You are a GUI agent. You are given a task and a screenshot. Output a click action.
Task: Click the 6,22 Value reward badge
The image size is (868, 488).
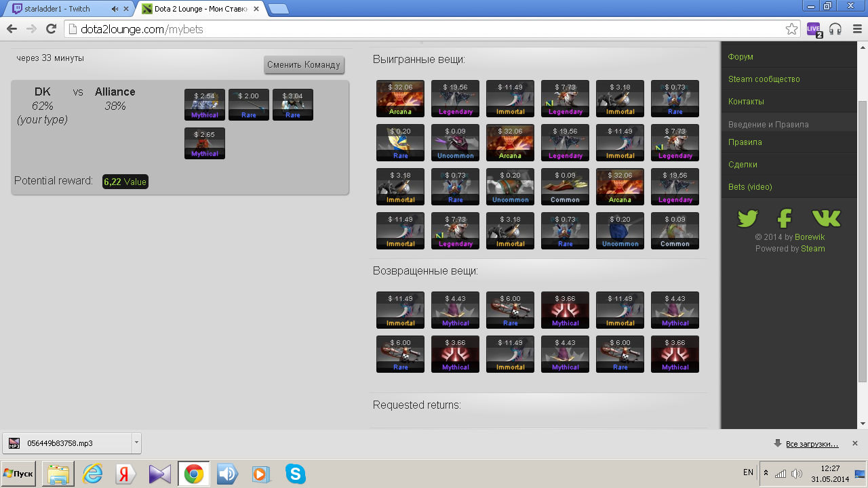(x=125, y=182)
